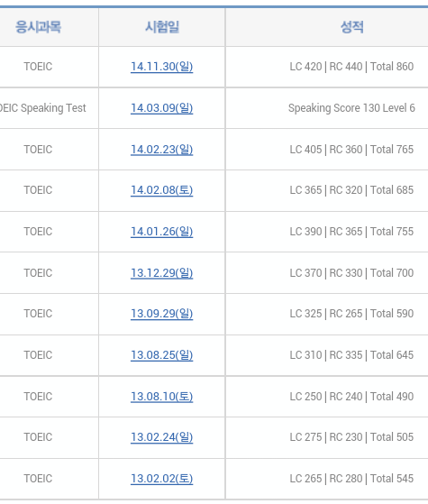Screen dimensions: 428x504
Task: Click the 13.02.02(토) test date link
Action: (x=161, y=479)
